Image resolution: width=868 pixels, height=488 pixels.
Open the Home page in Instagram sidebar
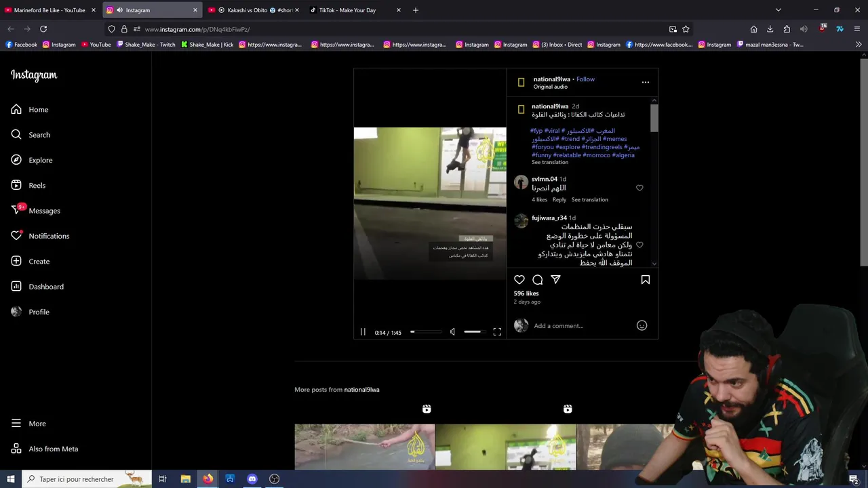[30, 110]
